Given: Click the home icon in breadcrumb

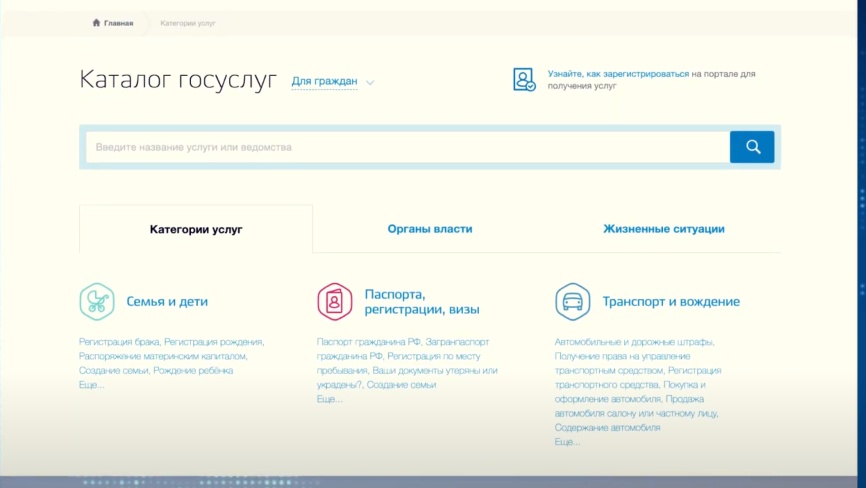Looking at the screenshot, I should 96,23.
